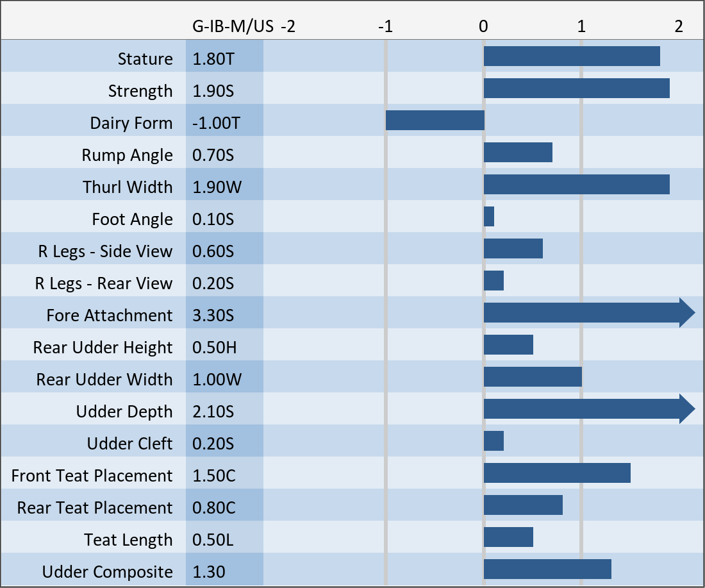Click the Front Teat Placement bar
Viewport: 705px width, 588px height.
[557, 473]
